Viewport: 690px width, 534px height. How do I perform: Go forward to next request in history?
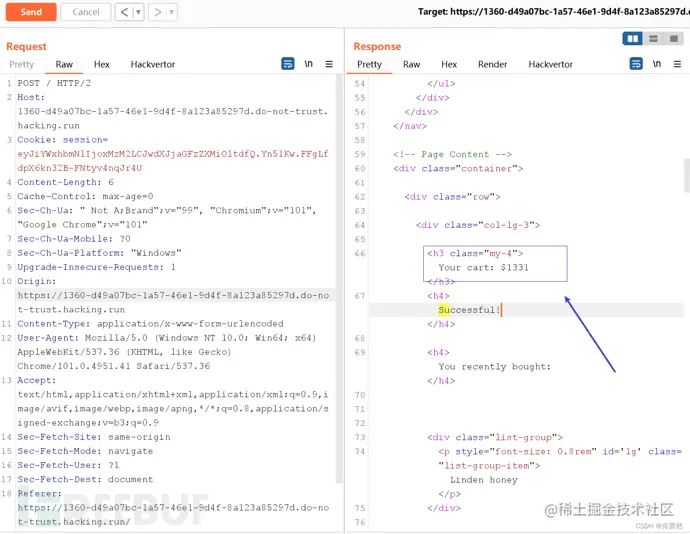158,12
